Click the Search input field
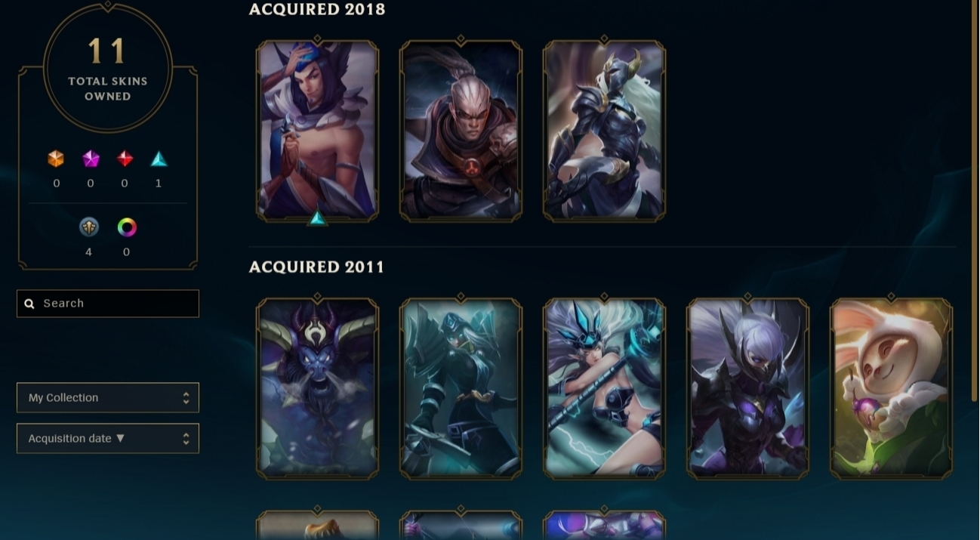 108,304
